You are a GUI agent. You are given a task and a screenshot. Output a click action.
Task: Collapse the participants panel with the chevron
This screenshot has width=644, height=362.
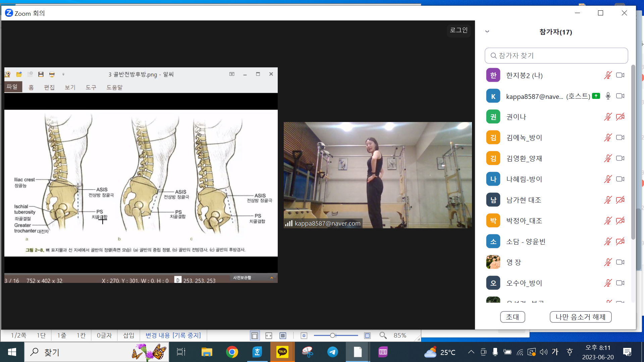click(x=487, y=32)
